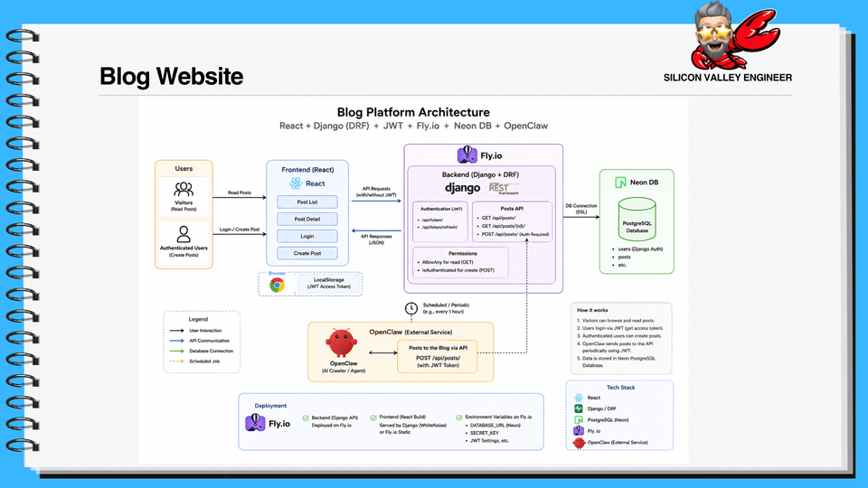
Task: Click the Neon DB green logo icon
Action: coord(620,182)
